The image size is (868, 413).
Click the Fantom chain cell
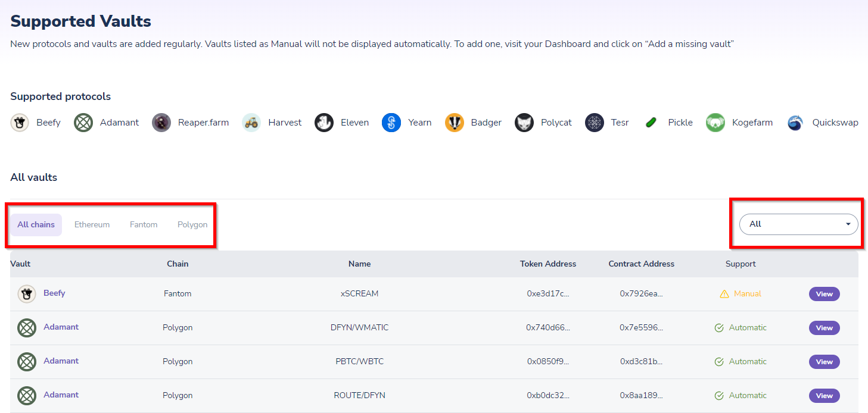tap(178, 294)
